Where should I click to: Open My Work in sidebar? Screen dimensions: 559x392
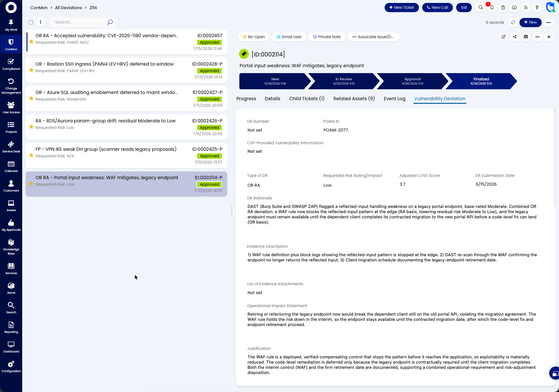(11, 25)
